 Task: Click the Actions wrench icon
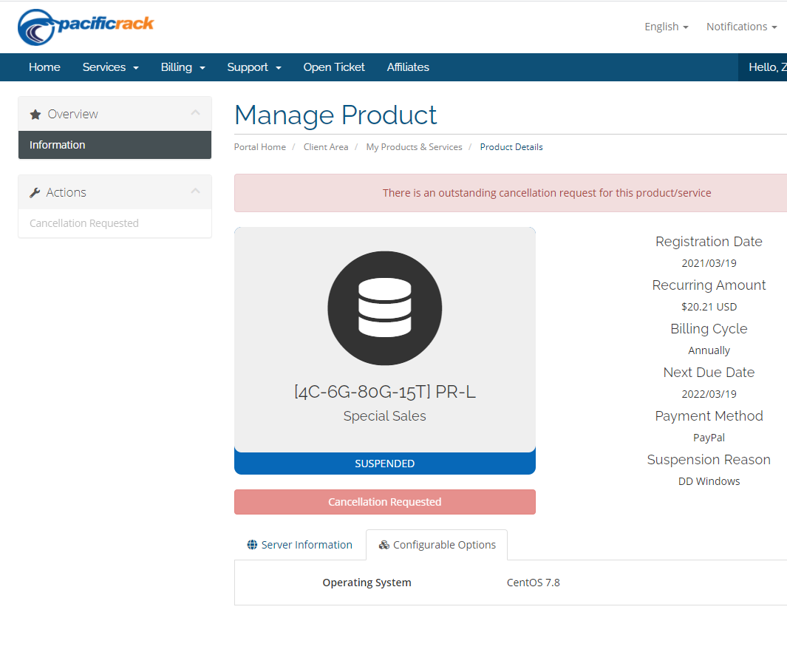(x=35, y=192)
